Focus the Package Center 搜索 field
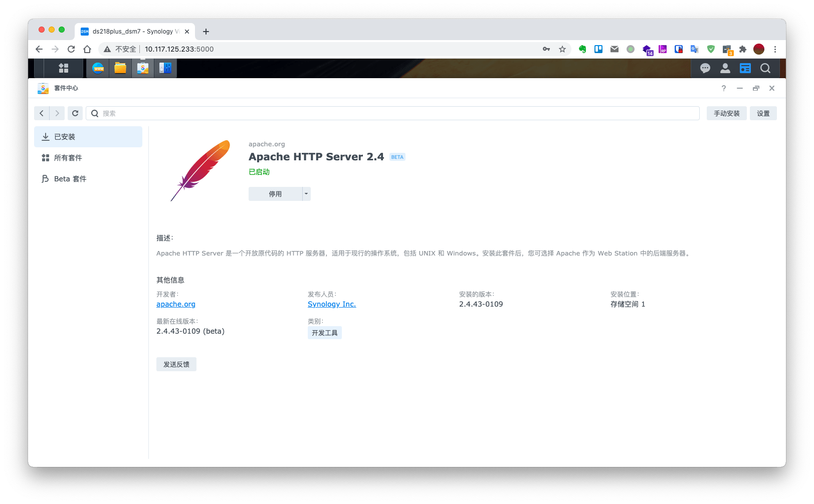This screenshot has height=504, width=814. pyautogui.click(x=392, y=113)
